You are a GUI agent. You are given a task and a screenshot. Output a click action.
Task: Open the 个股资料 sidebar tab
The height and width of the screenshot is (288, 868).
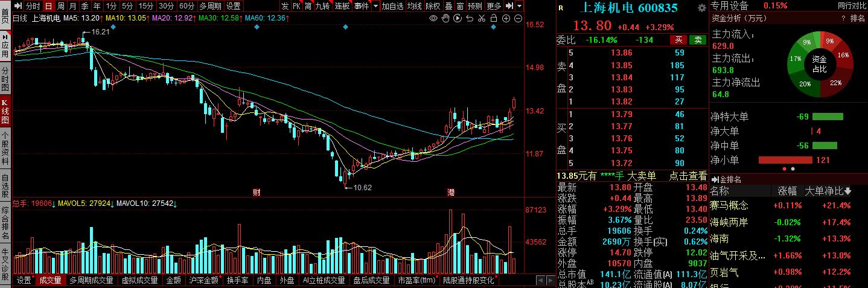[5, 149]
